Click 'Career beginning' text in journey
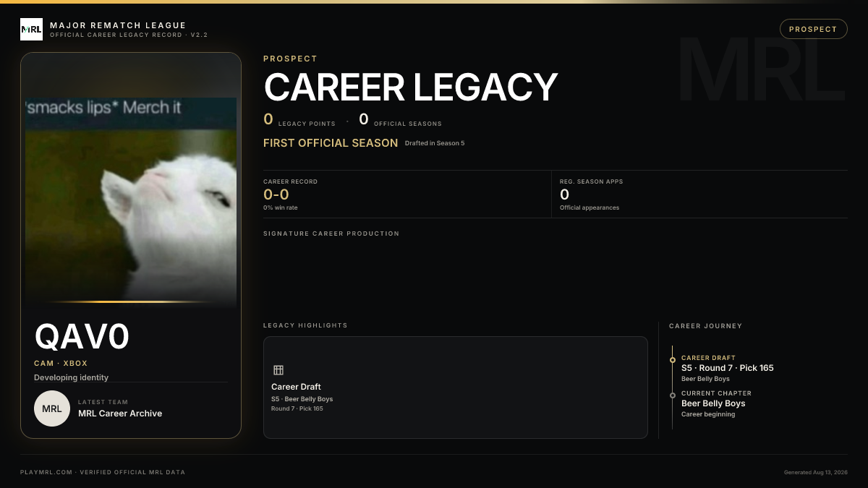This screenshot has height=488, width=868. pyautogui.click(x=708, y=414)
